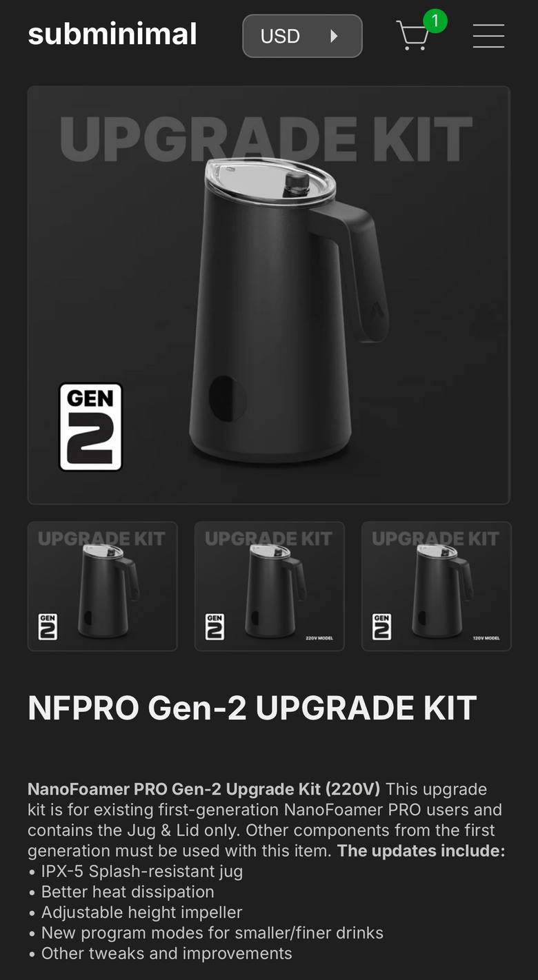The width and height of the screenshot is (538, 980).
Task: Select the first upgrade kit thumbnail
Action: pyautogui.click(x=103, y=586)
